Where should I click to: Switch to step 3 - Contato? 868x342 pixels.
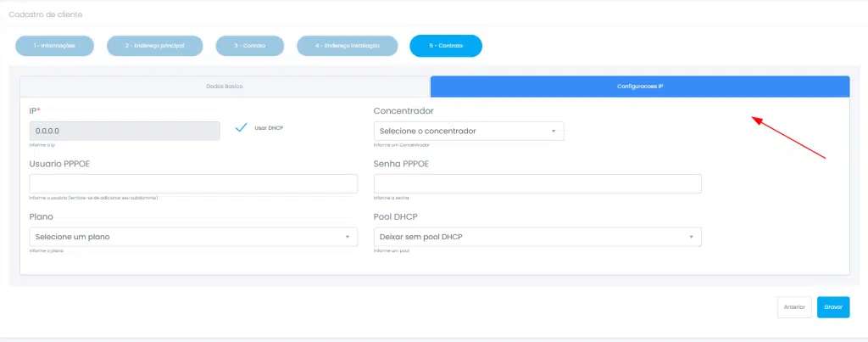point(250,46)
